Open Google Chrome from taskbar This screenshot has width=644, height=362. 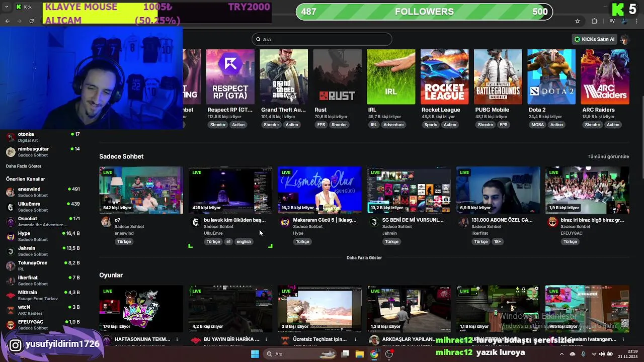[374, 354]
